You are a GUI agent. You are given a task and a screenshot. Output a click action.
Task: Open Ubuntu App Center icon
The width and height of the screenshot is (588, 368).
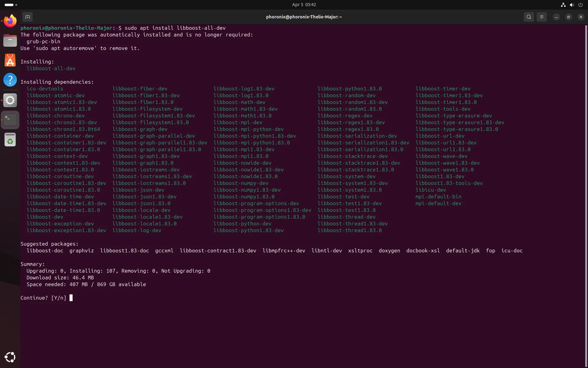pyautogui.click(x=10, y=60)
